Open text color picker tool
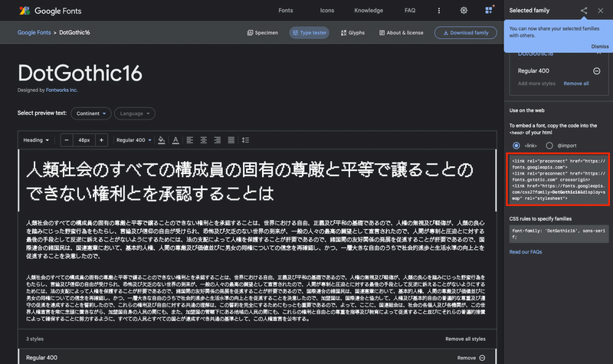Screen dimensions: 613x364 175,140
